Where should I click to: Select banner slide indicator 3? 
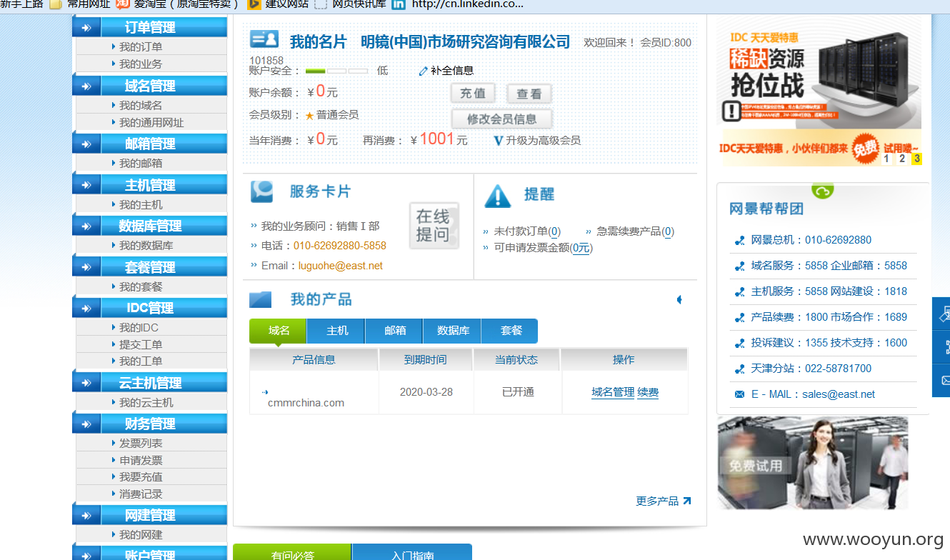(916, 159)
